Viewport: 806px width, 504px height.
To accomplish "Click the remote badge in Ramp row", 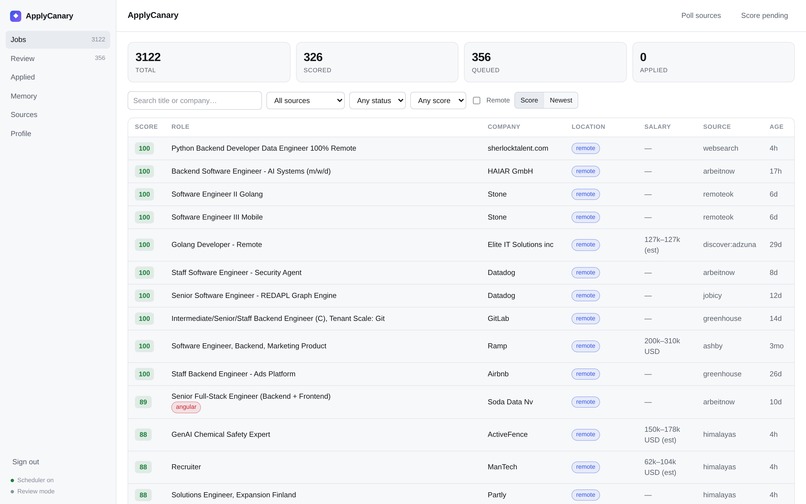I will (x=585, y=346).
